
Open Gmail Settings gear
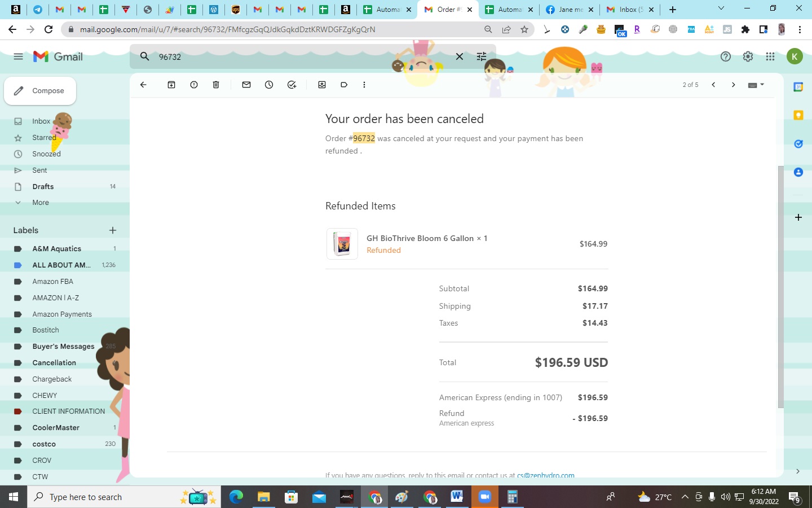point(748,56)
